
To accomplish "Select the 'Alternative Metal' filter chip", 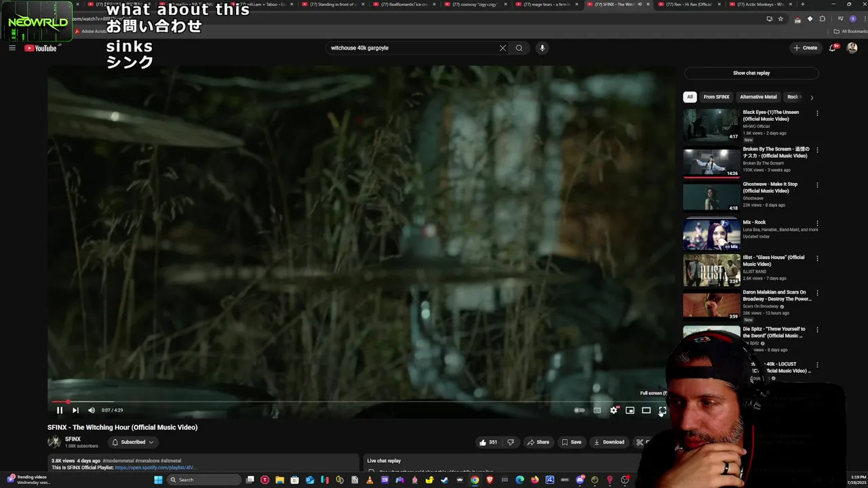I will (x=758, y=97).
